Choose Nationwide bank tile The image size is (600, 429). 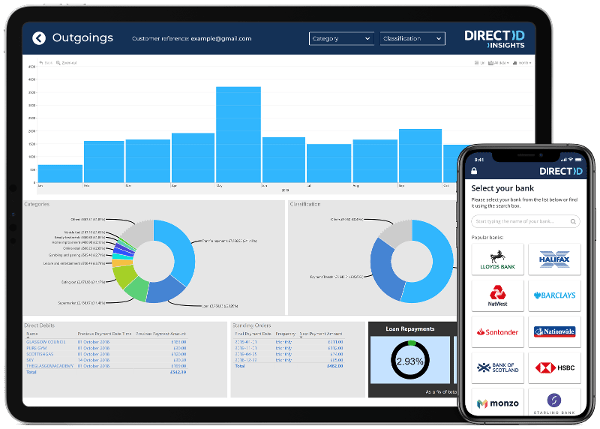[x=554, y=332]
